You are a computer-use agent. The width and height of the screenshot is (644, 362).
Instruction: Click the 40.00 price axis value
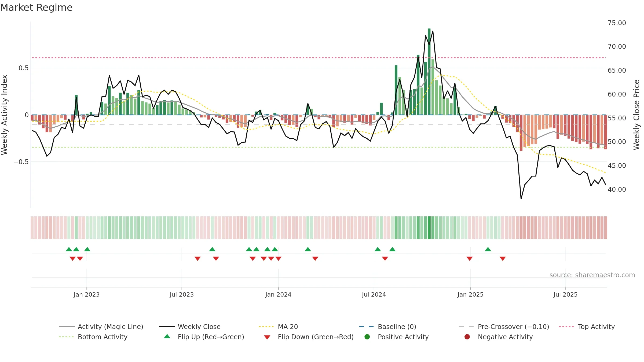point(617,189)
